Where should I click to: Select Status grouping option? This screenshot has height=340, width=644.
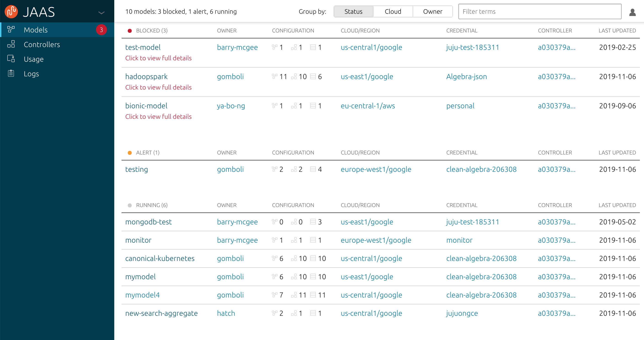coord(353,11)
